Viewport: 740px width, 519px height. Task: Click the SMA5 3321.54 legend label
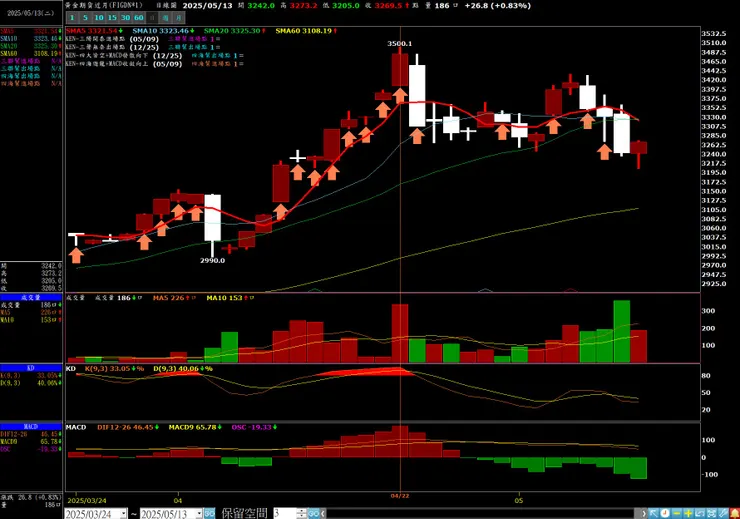94,31
